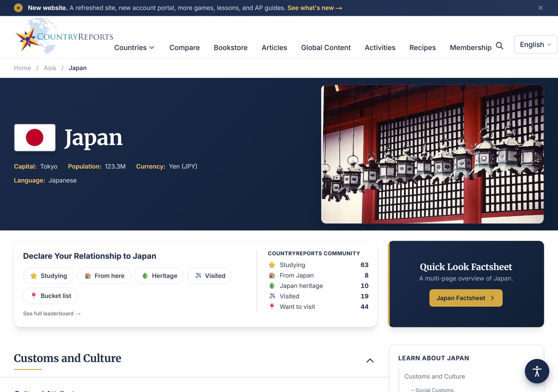This screenshot has height=392, width=558.
Task: Click the Want to visit count 44
Action: pyautogui.click(x=364, y=307)
